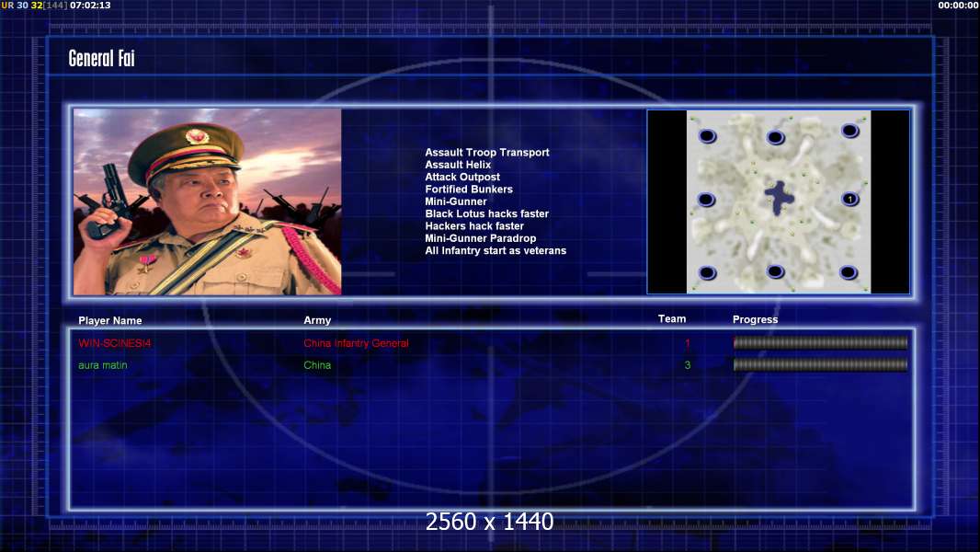The height and width of the screenshot is (552, 980).
Task: Click the Player Name column header
Action: 110,321
